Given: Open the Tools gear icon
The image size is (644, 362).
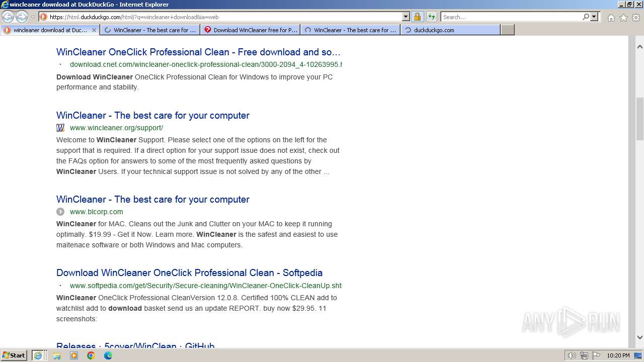Looking at the screenshot, I should point(636,18).
